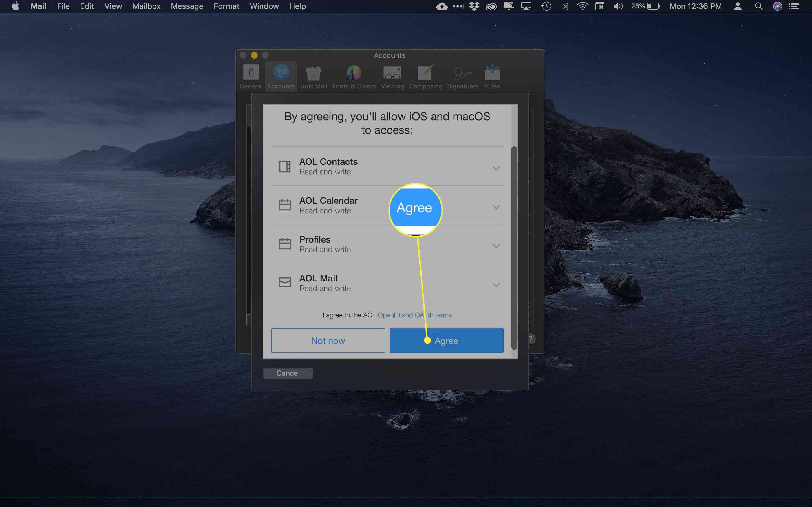812x507 pixels.
Task: Click Window menu in menu bar
Action: (264, 6)
